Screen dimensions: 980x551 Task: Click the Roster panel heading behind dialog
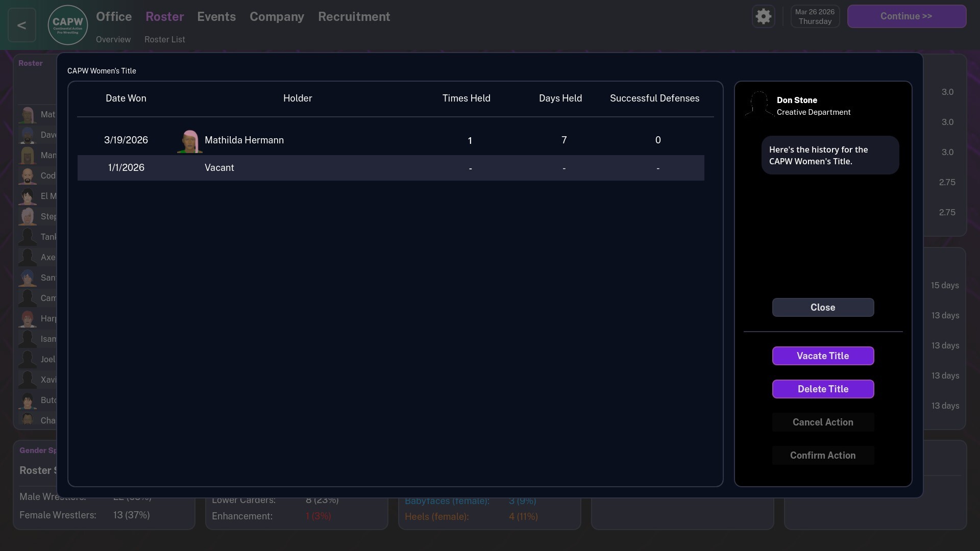[x=31, y=63]
